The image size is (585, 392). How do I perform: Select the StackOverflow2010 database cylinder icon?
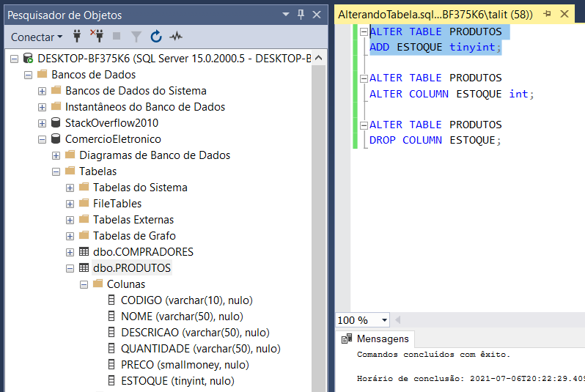coord(56,122)
